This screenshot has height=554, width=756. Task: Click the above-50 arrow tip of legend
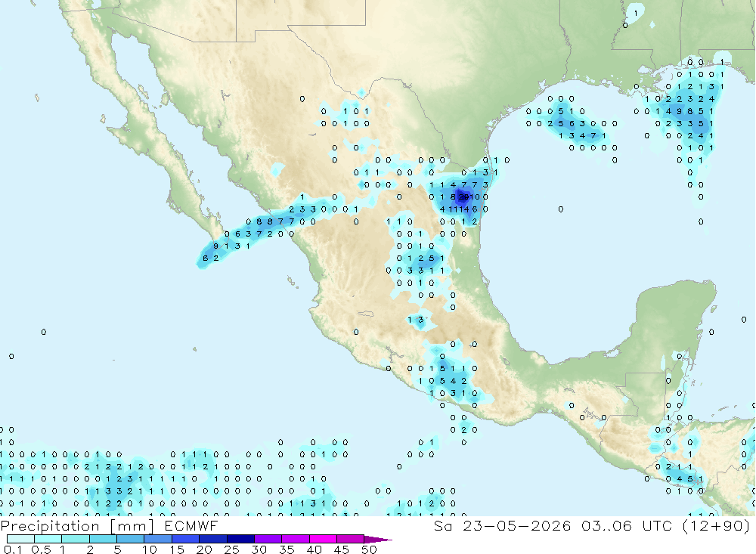point(377,540)
